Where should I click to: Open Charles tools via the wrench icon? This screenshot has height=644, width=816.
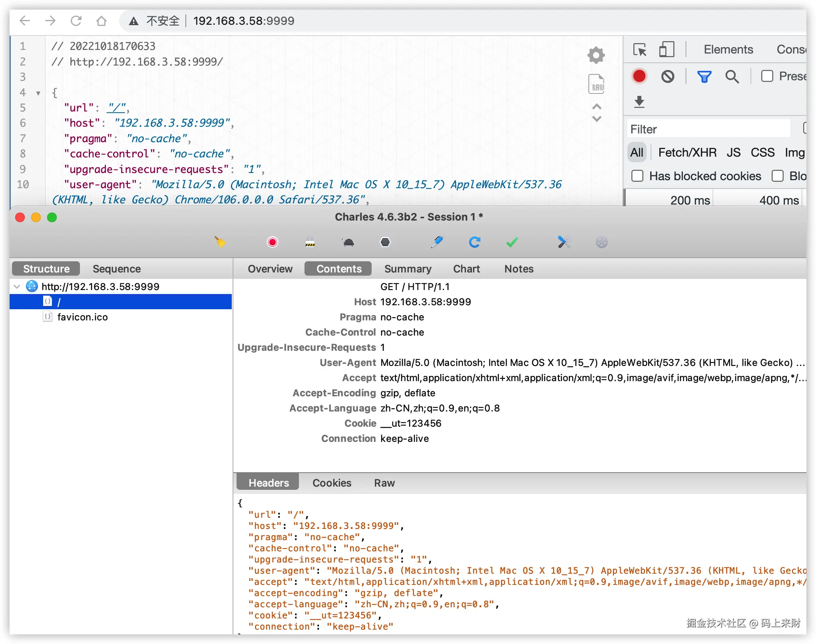pyautogui.click(x=564, y=242)
